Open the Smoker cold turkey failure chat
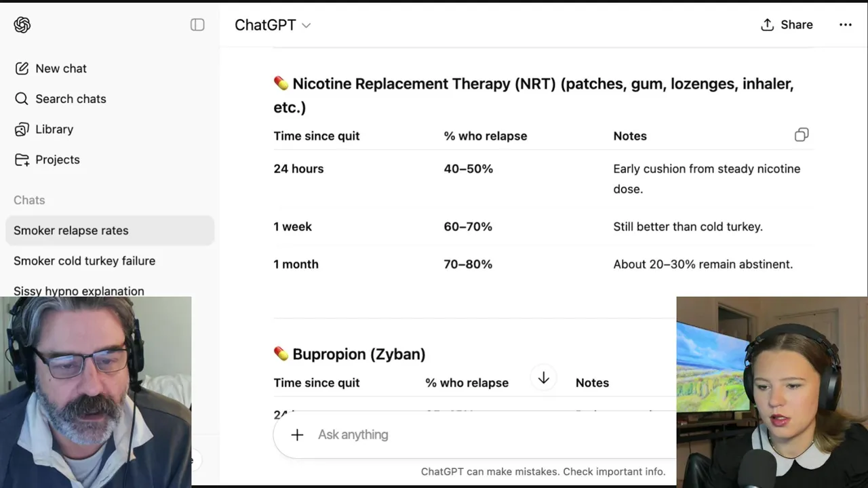Viewport: 868px width, 488px height. (x=84, y=261)
